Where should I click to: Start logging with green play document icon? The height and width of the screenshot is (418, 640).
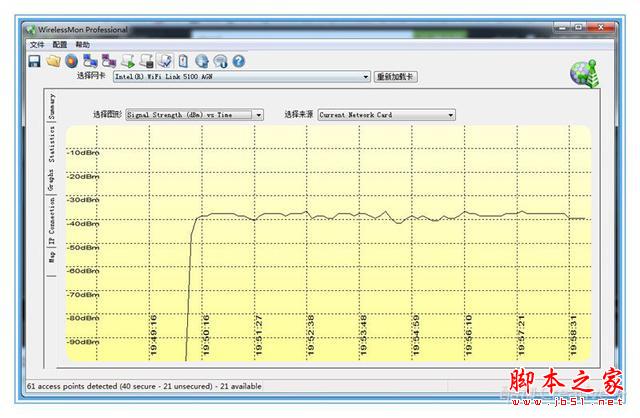tap(128, 61)
